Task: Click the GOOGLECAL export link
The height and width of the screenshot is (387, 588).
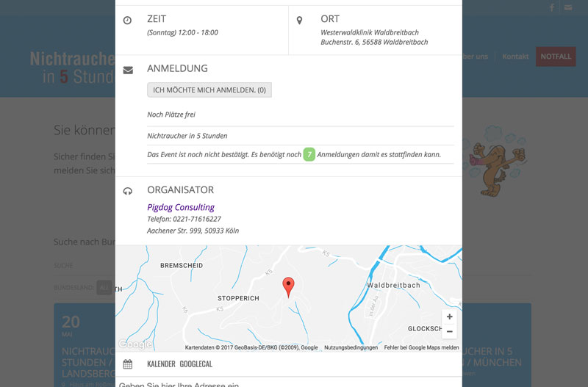Action: [x=196, y=364]
